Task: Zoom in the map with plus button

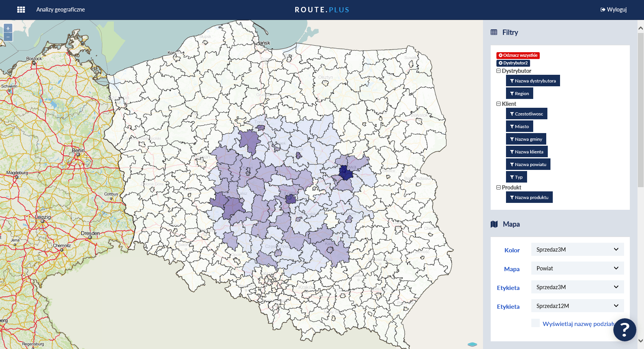Action: (8, 28)
